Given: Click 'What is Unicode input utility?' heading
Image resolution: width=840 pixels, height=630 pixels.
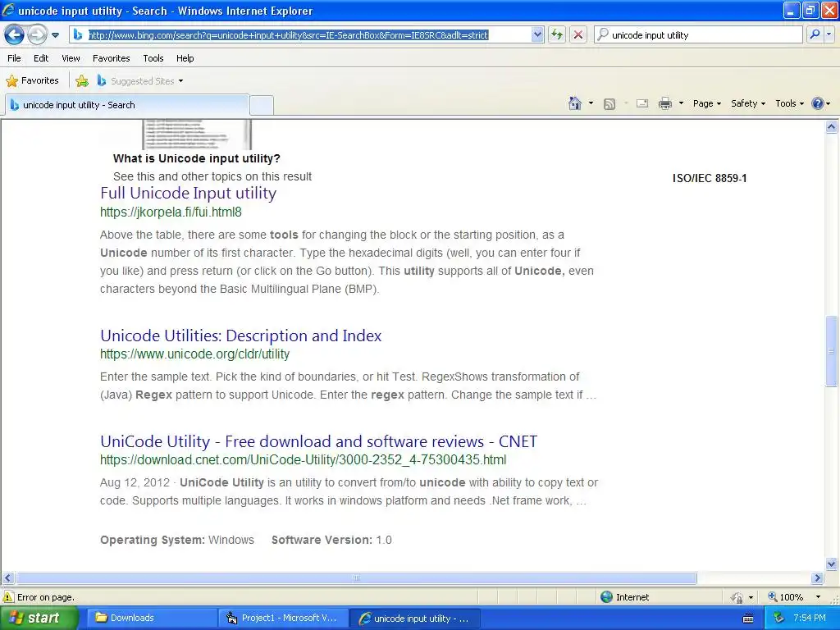Looking at the screenshot, I should pyautogui.click(x=197, y=158).
